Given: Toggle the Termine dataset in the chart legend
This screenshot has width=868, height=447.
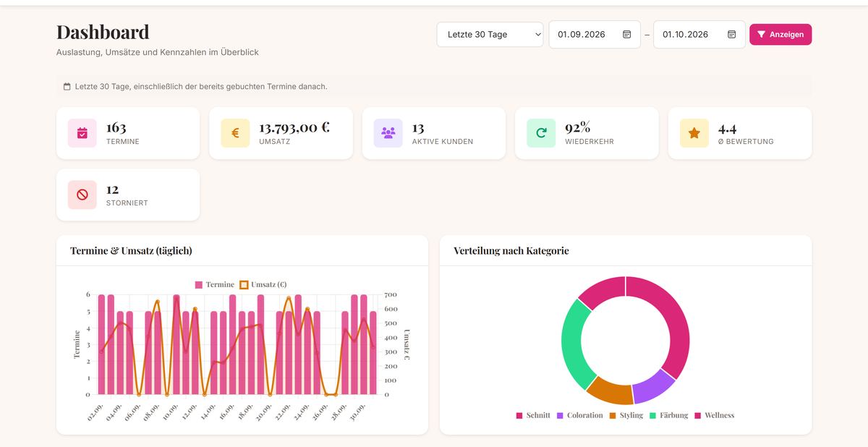Looking at the screenshot, I should [214, 284].
